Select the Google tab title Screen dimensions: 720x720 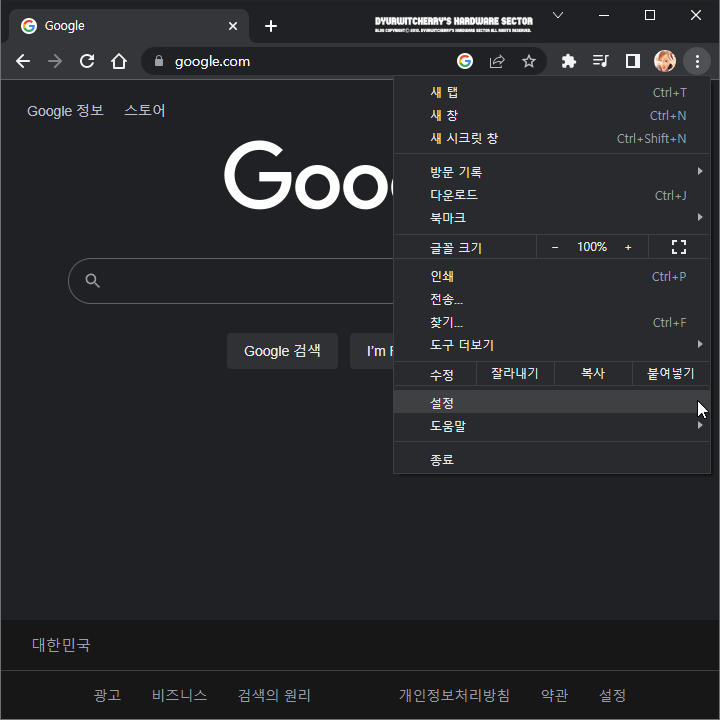[65, 26]
